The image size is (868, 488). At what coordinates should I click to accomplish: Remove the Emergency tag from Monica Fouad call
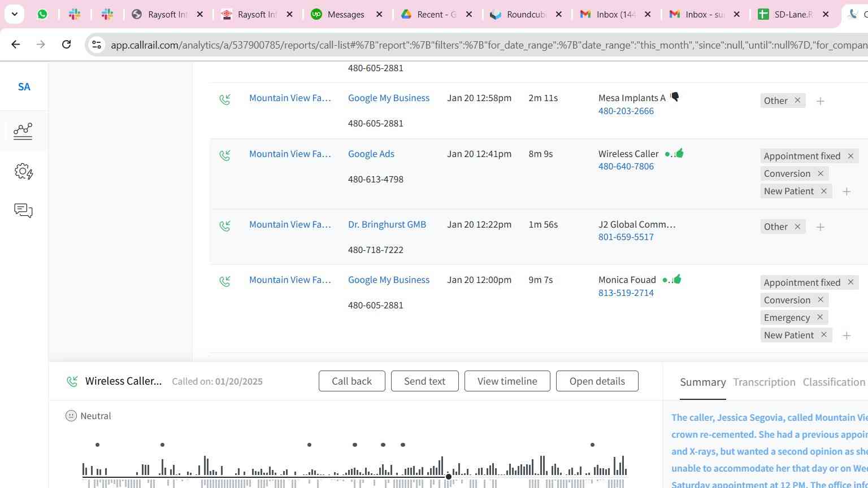click(819, 317)
